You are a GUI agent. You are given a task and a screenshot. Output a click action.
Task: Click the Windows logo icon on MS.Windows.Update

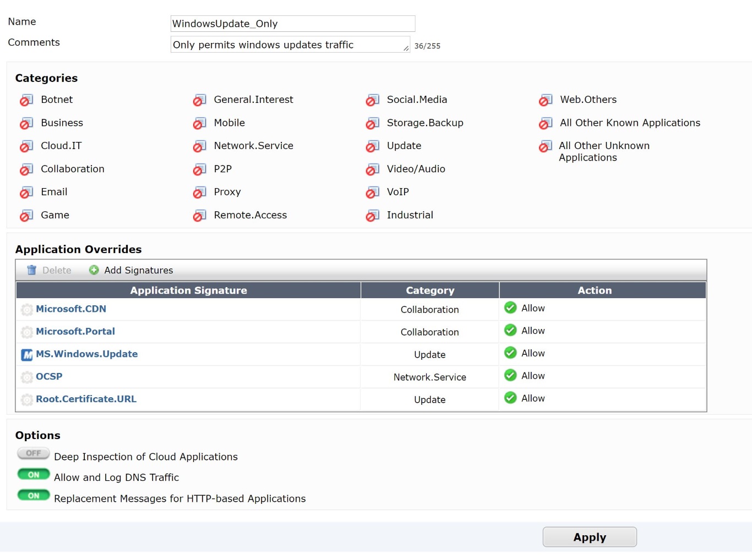point(26,355)
